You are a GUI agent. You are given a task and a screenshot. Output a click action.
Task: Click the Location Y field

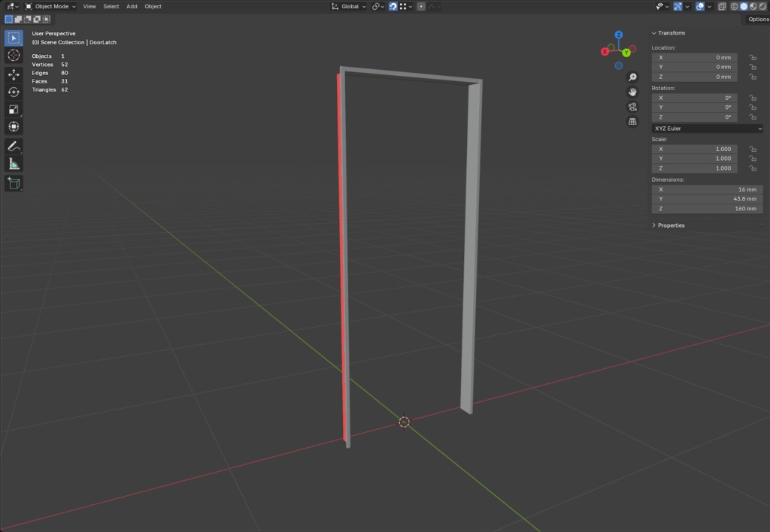coord(694,67)
